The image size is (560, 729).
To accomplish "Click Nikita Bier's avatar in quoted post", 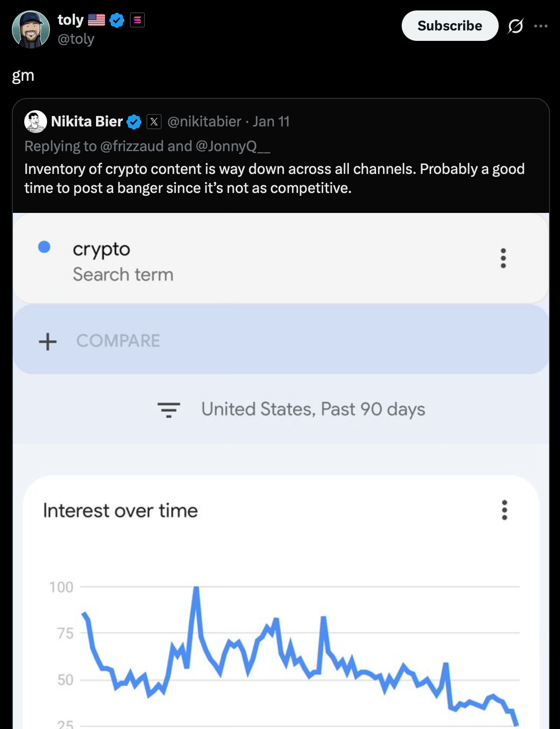I will click(36, 122).
